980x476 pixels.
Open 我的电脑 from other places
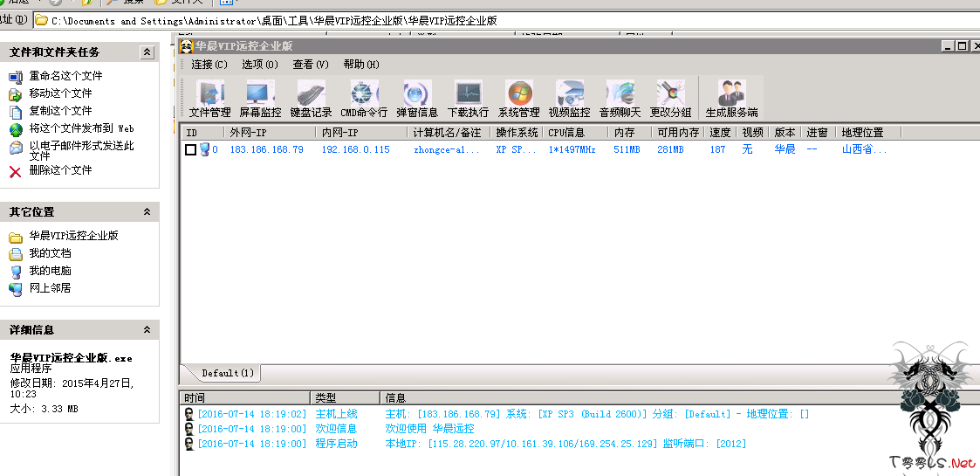pos(50,271)
